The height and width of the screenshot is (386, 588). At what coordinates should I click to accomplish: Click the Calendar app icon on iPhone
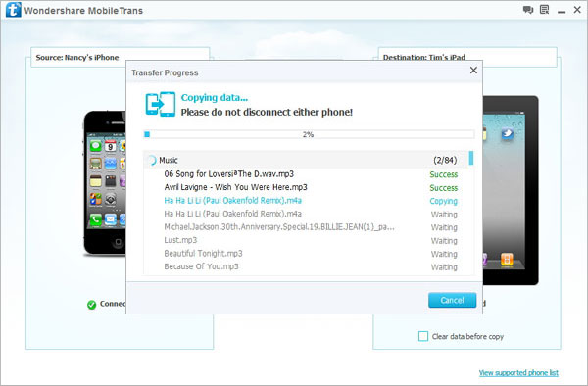coord(110,146)
